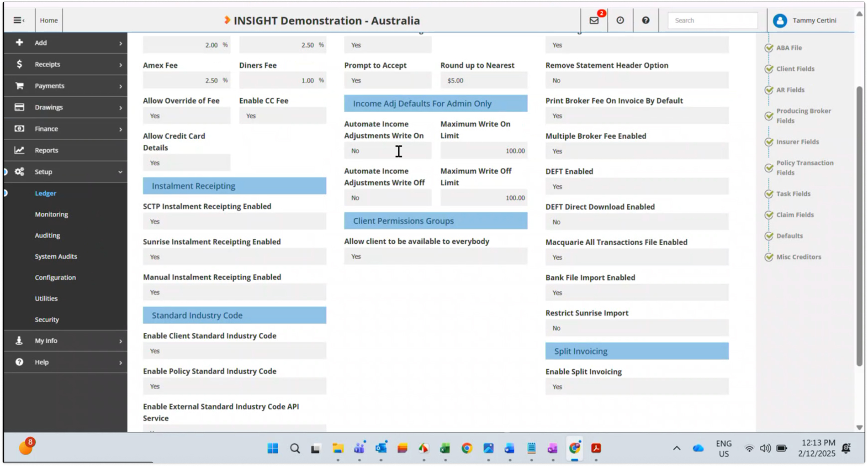
Task: Open taskbar search magnifier
Action: [295, 448]
